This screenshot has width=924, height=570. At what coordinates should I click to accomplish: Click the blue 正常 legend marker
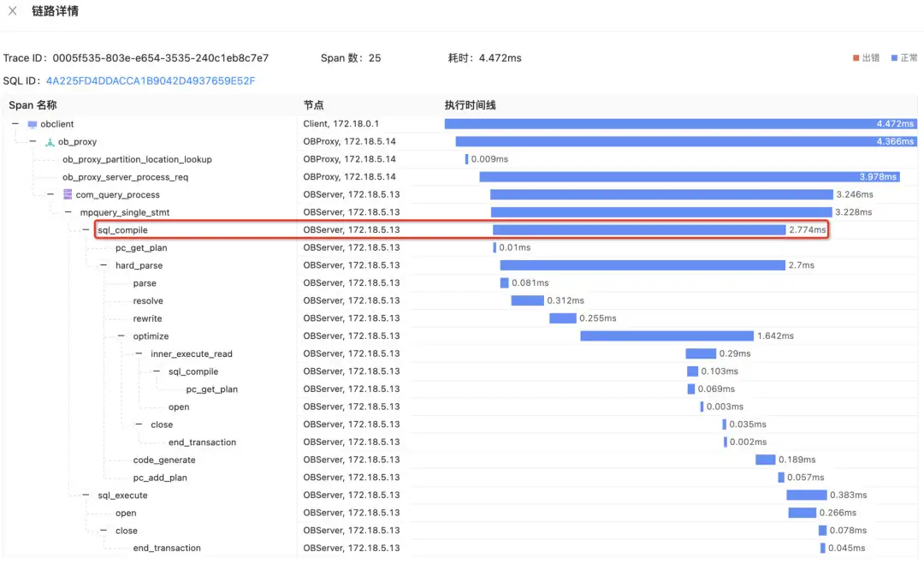pyautogui.click(x=894, y=58)
